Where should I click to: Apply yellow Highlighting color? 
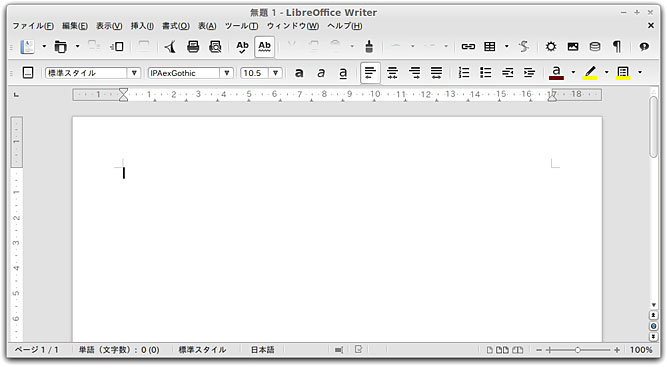pos(590,73)
